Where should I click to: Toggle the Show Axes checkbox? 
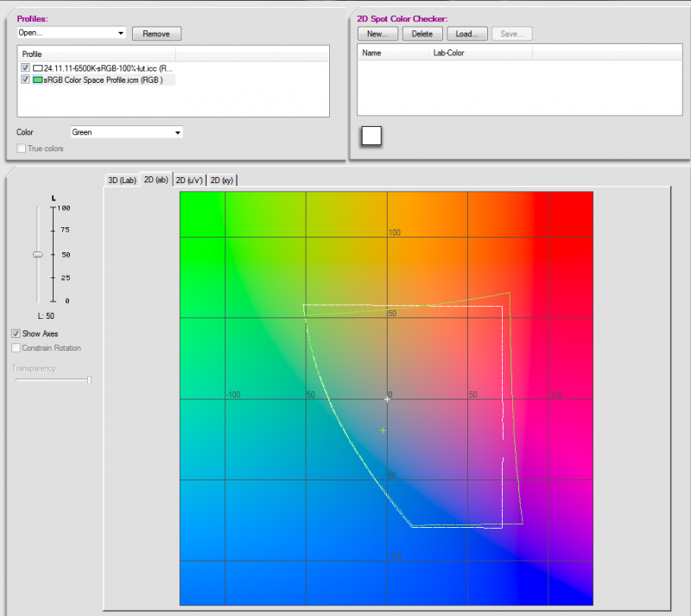pyautogui.click(x=16, y=333)
